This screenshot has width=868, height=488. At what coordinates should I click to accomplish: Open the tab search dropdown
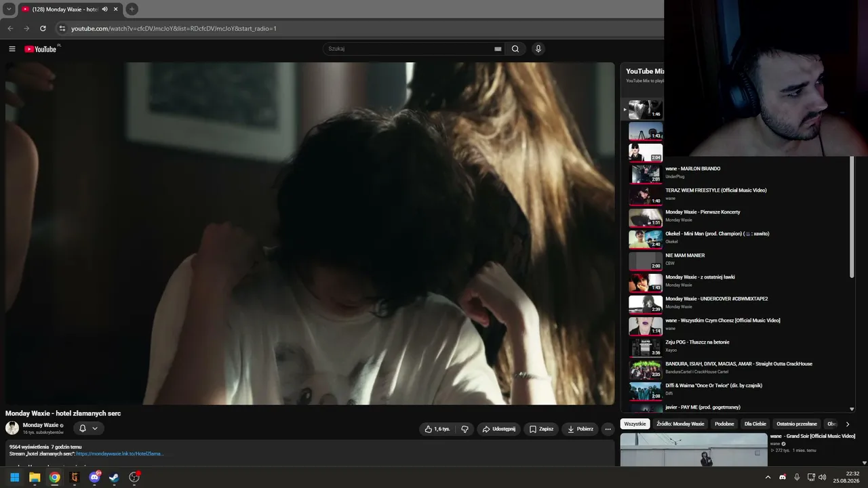coord(9,9)
